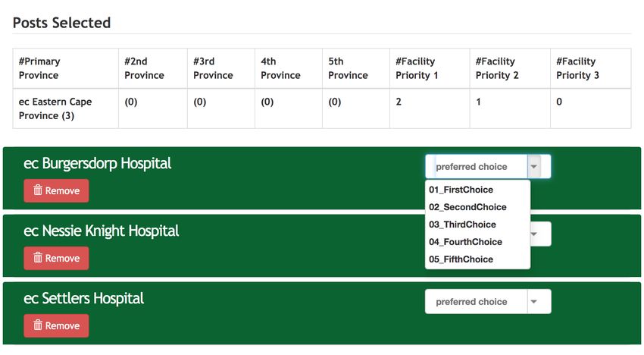Collapse Burgersdorp preferred choice dropdown arrow
The width and height of the screenshot is (644, 355).
coord(534,167)
